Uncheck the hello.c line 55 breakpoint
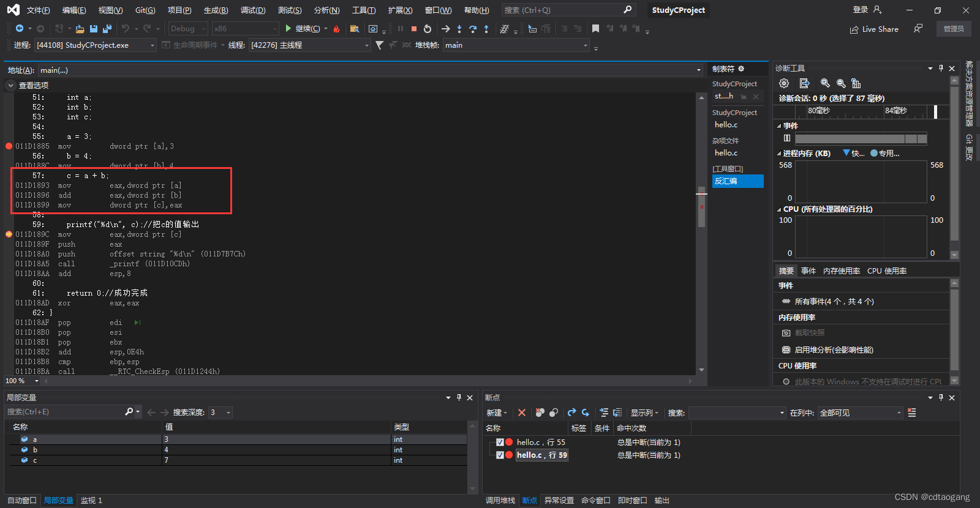The image size is (980, 508). click(x=500, y=442)
